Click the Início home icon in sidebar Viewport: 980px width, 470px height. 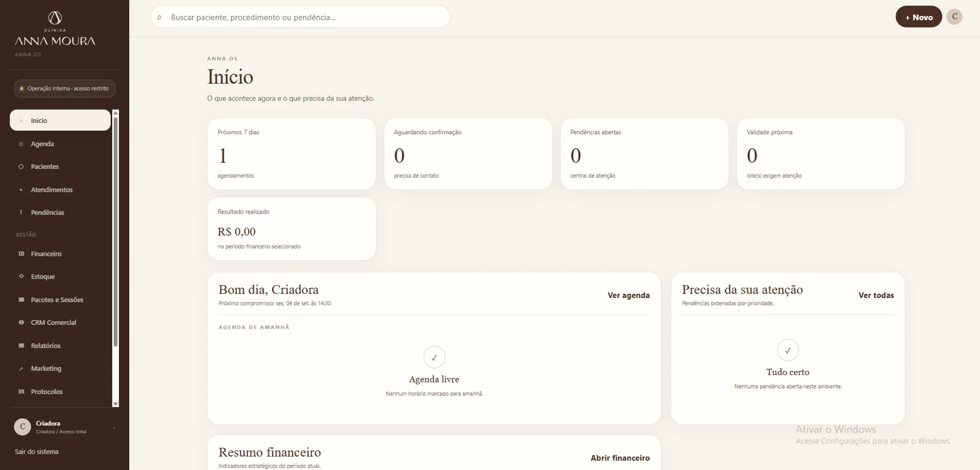pos(21,121)
